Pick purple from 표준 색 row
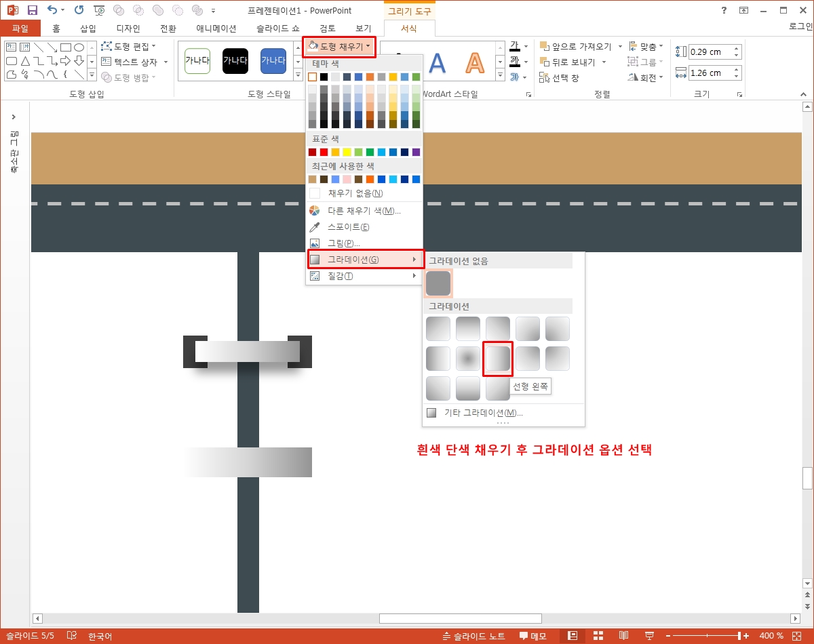Viewport: 814px width, 644px height. tap(416, 152)
